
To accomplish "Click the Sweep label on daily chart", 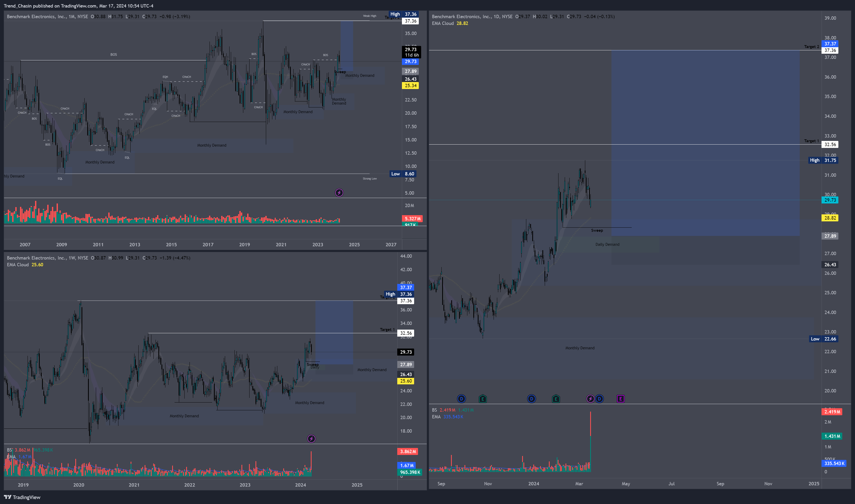I will pos(597,231).
